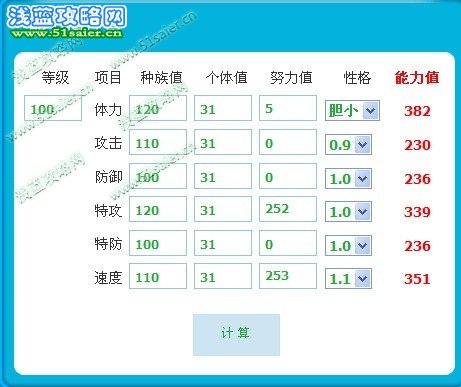
Task: Click the 防御 row label
Action: [x=109, y=177]
